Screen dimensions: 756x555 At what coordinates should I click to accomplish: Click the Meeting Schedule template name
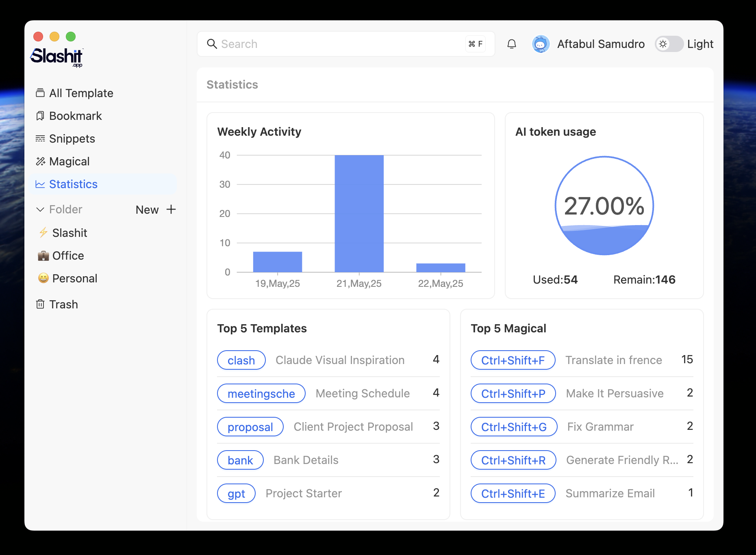(x=363, y=393)
